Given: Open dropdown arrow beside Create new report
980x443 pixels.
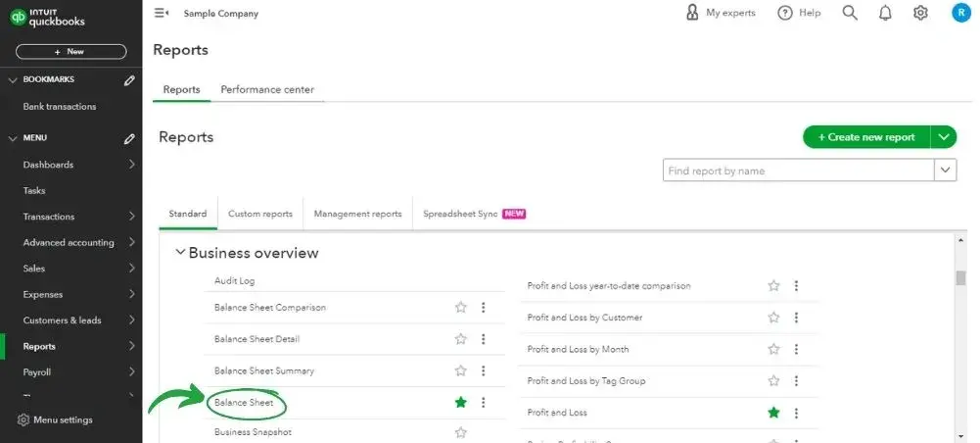Looking at the screenshot, I should [x=944, y=137].
